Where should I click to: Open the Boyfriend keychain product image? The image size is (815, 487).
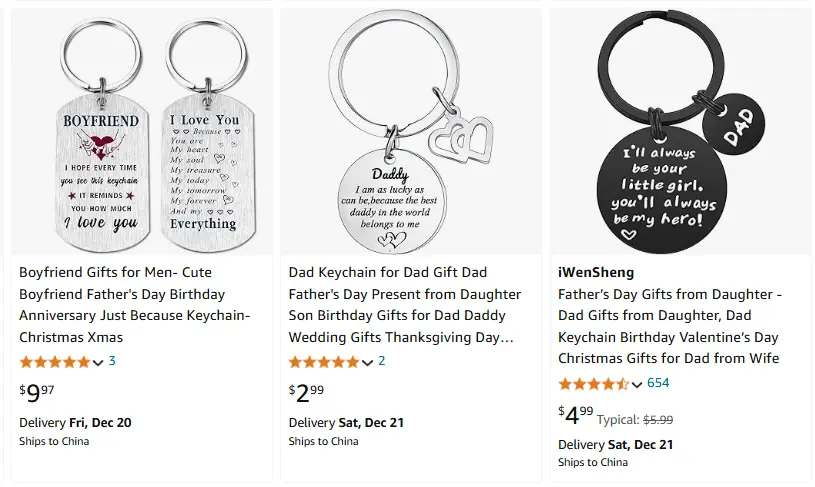point(142,131)
